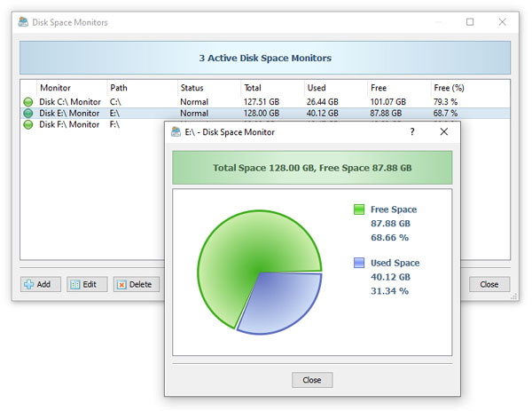Click the blue Used Space legend swatch
Image resolution: width=532 pixels, height=411 pixels.
(x=359, y=263)
